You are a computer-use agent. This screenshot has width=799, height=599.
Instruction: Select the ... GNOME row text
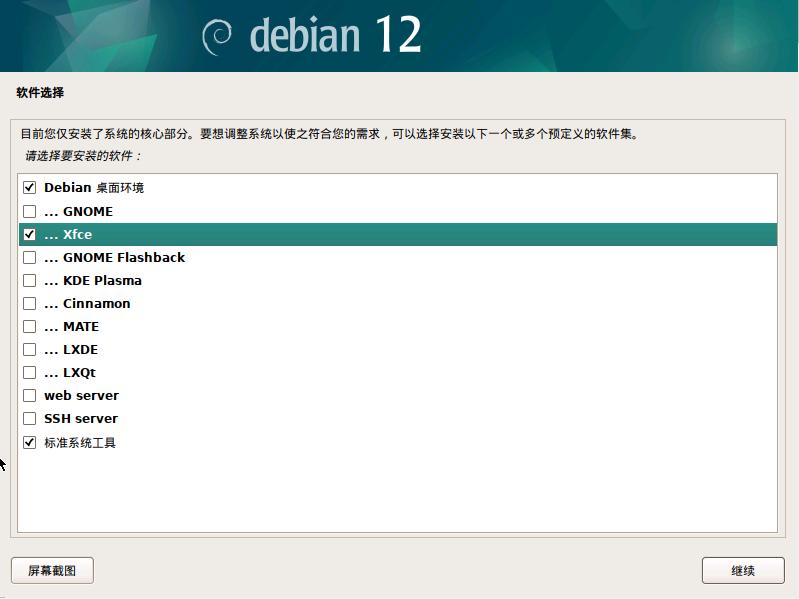coord(78,211)
